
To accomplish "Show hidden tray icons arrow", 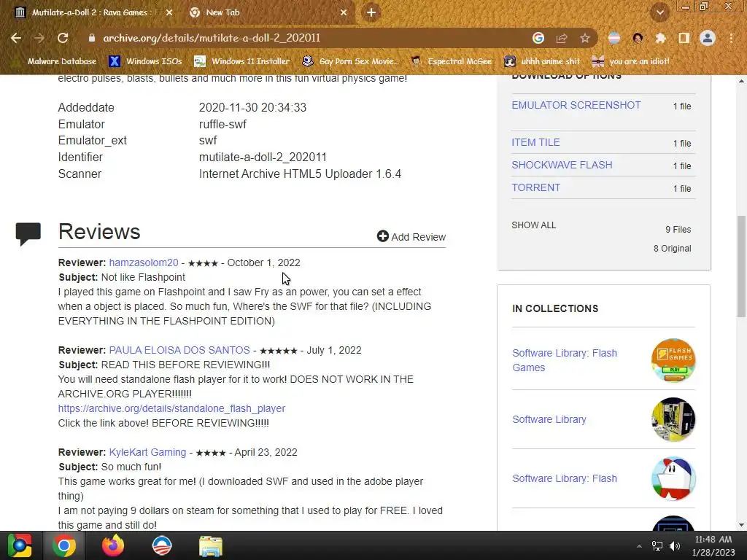I will click(639, 546).
